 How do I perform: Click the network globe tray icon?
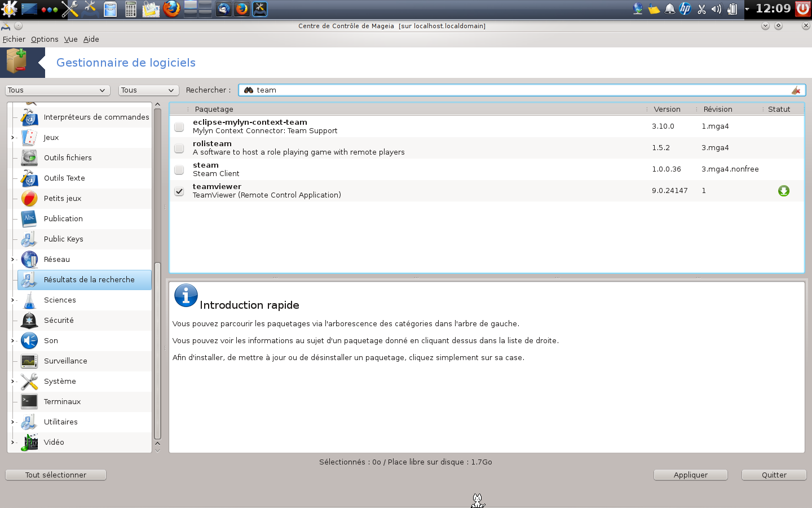638,8
